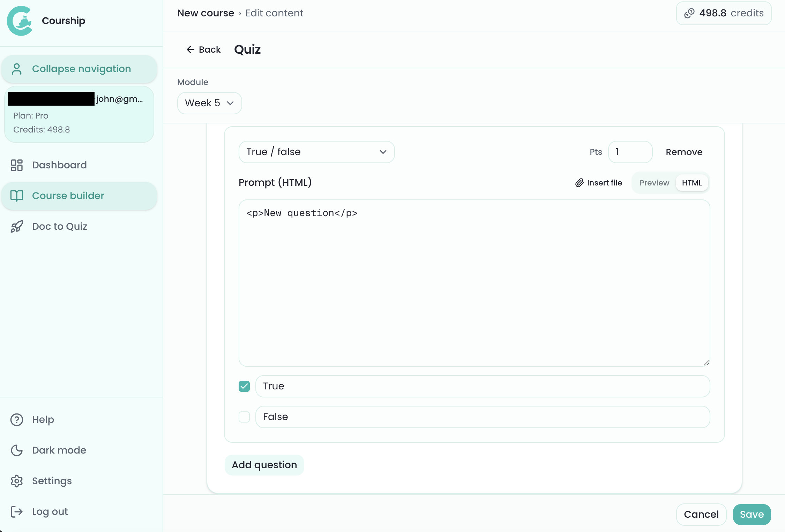Screen dimensions: 785x532
Task: Click the Plan: Pro text
Action: [31, 116]
